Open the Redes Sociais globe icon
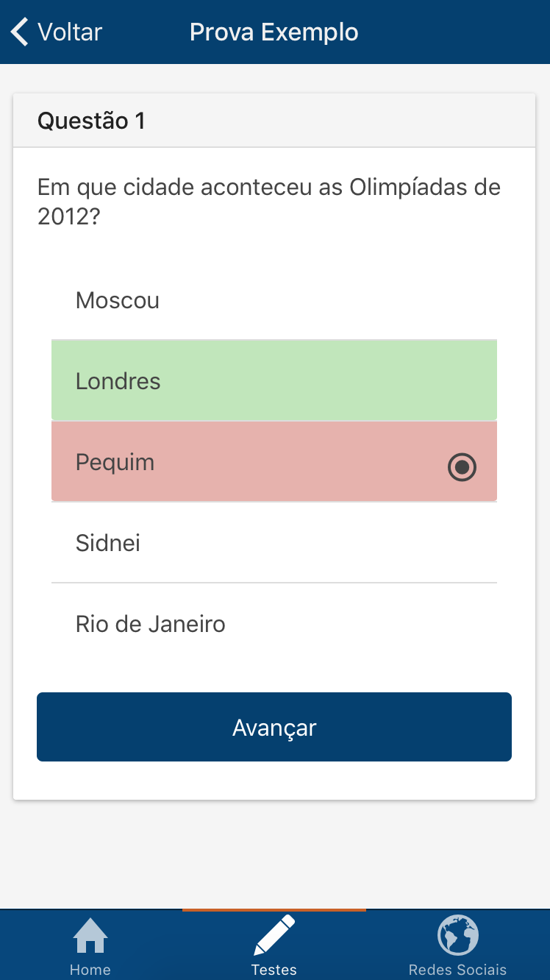This screenshot has height=980, width=550. [458, 935]
